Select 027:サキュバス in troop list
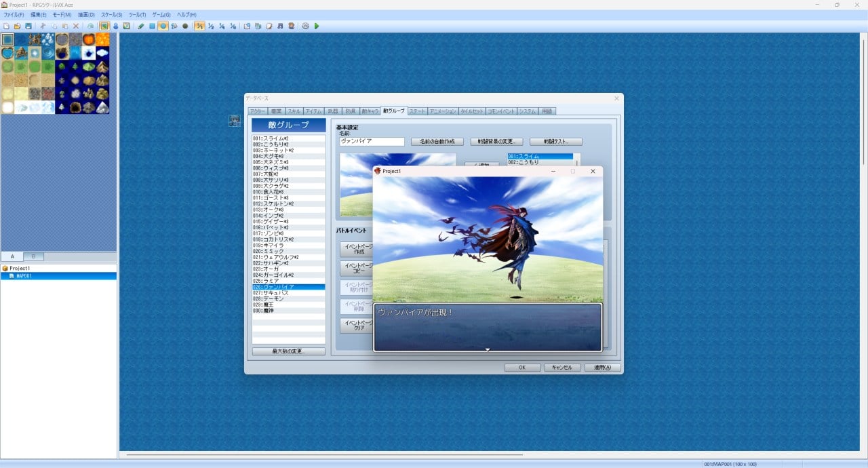 click(271, 293)
